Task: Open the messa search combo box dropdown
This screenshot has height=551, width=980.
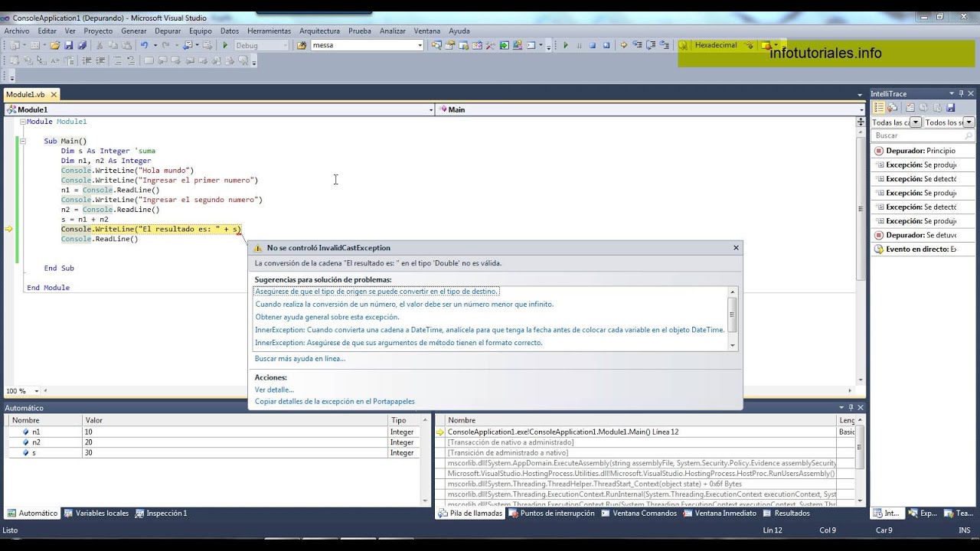Action: pyautogui.click(x=420, y=45)
